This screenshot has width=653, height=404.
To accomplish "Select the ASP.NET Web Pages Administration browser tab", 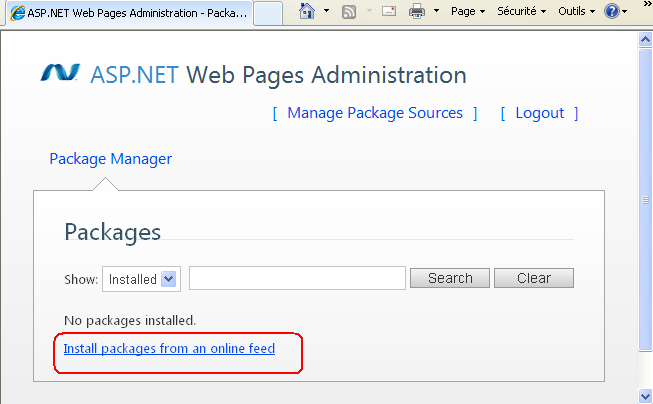I will click(128, 13).
